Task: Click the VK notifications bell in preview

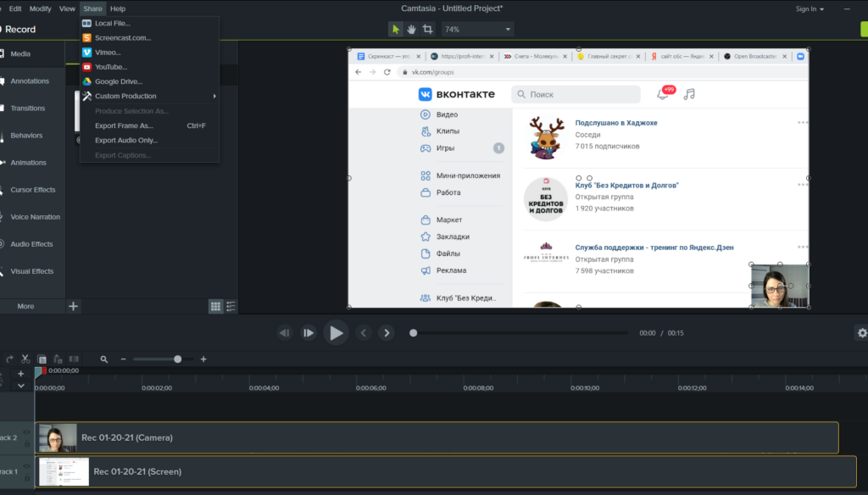Action: pyautogui.click(x=662, y=94)
